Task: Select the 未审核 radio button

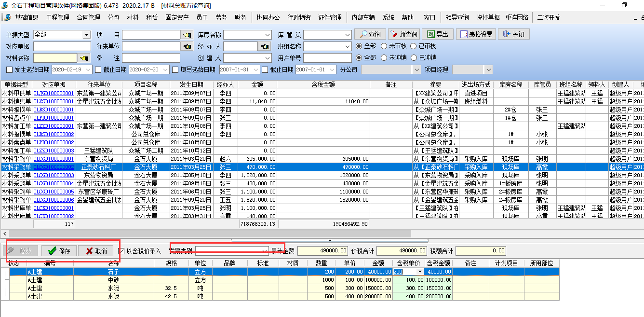Action: point(384,46)
